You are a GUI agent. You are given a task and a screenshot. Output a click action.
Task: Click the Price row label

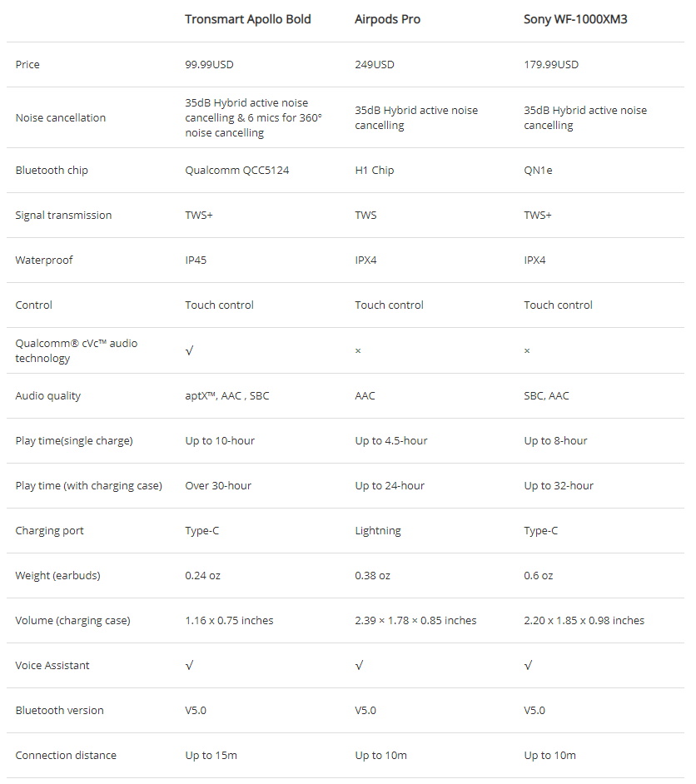point(27,65)
